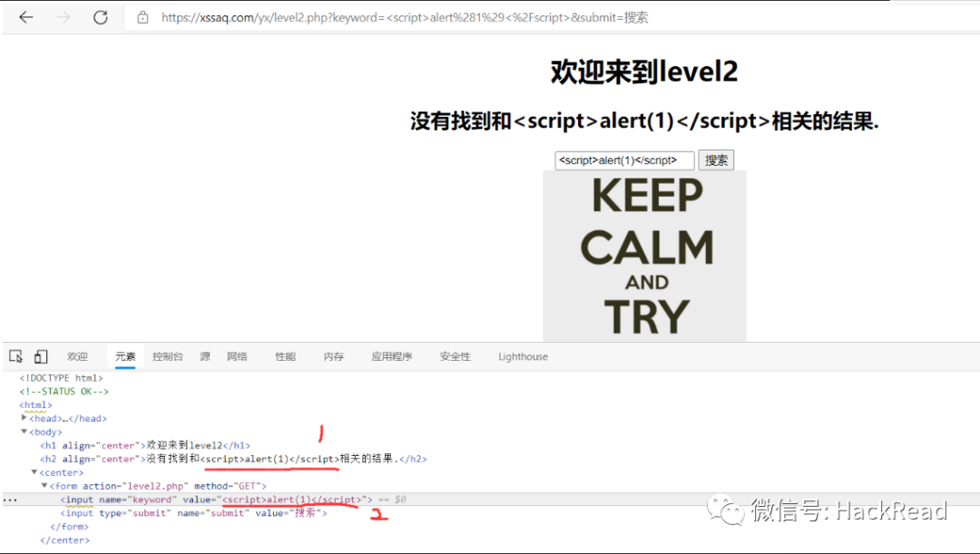Open the 控制台 DevTools tab
Viewport: 980px width, 554px height.
pyautogui.click(x=168, y=356)
